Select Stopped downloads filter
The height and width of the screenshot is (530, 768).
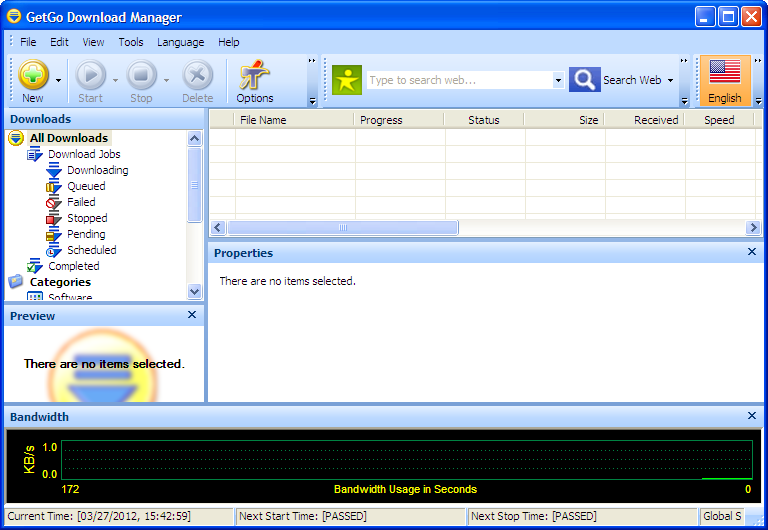click(x=87, y=218)
